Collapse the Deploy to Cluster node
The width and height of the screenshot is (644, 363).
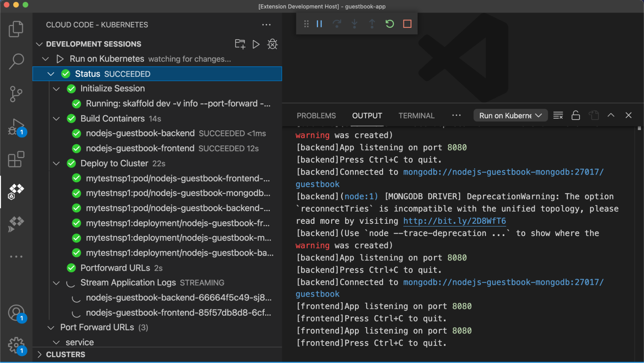click(x=56, y=163)
